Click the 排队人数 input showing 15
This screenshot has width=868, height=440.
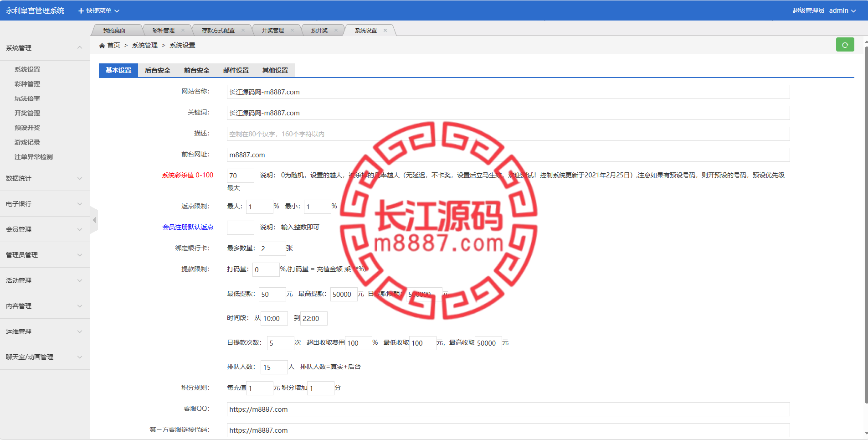click(274, 367)
